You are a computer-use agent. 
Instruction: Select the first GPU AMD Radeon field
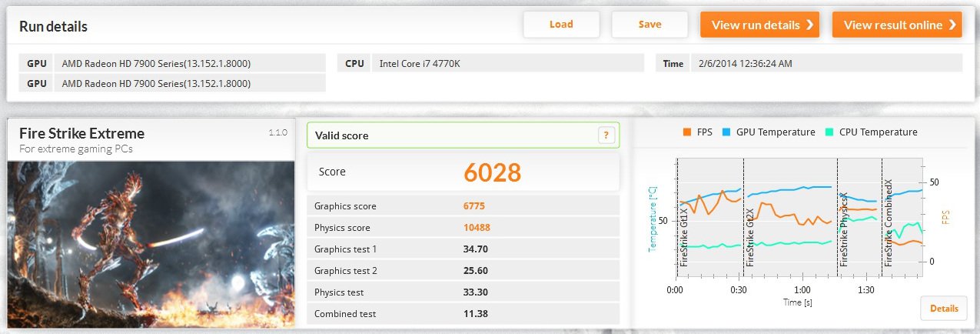click(188, 63)
